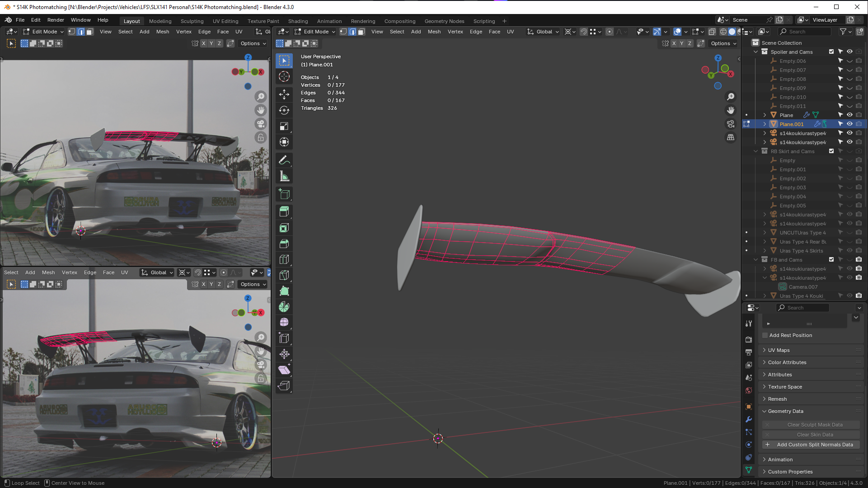
Task: Enable Add Rest Position checkbox
Action: pos(765,335)
